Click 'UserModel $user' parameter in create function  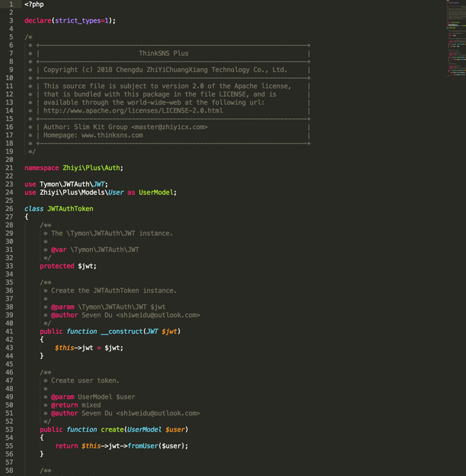coord(156,430)
